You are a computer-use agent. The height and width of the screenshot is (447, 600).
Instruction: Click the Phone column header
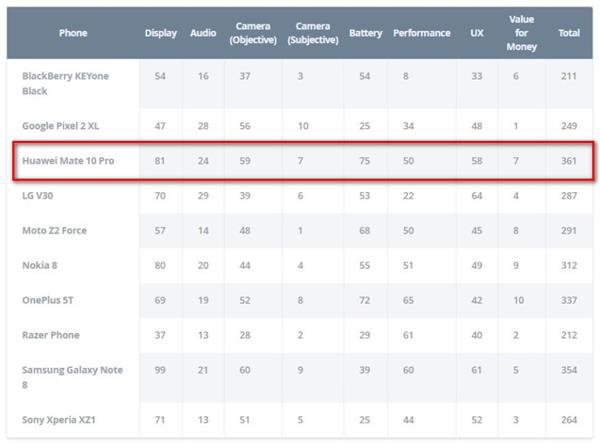point(73,33)
